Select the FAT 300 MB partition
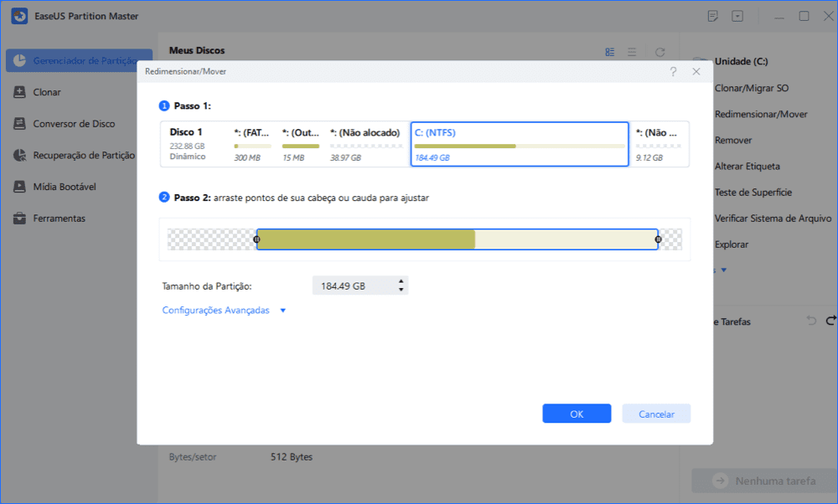 coord(252,144)
